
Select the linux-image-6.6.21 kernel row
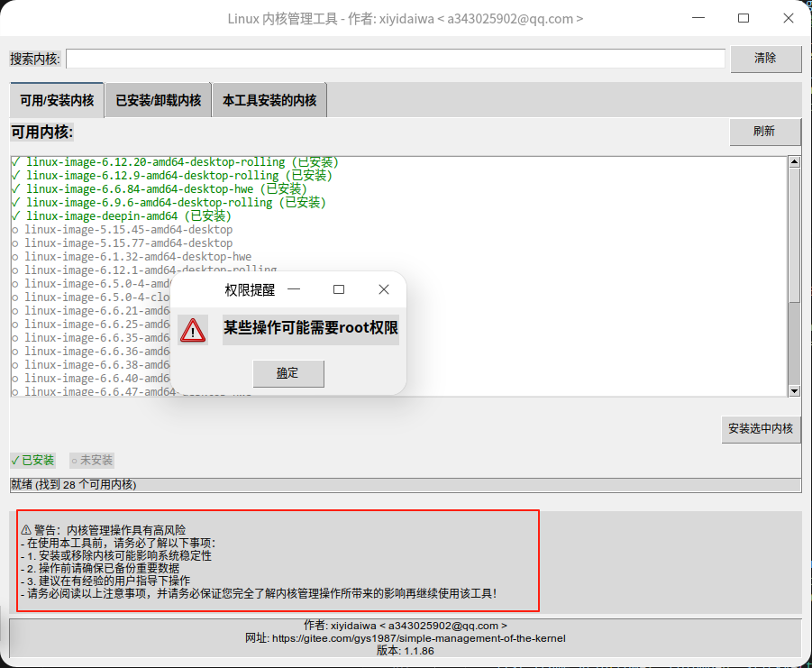pos(91,311)
